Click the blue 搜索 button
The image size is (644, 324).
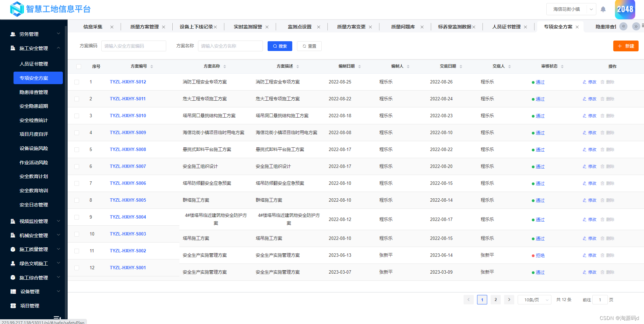pyautogui.click(x=280, y=46)
